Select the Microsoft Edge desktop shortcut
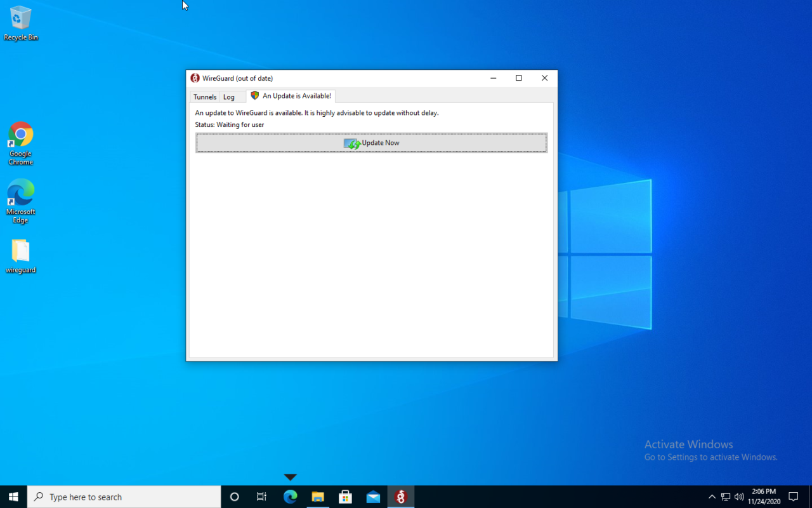 (20, 201)
